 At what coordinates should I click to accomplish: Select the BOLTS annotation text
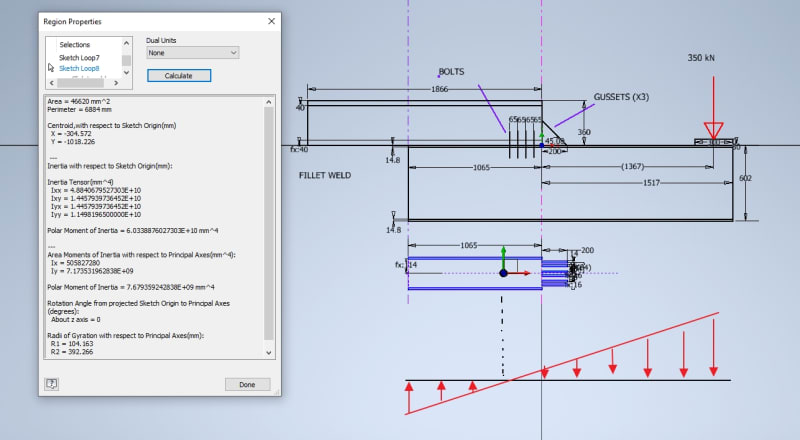click(x=452, y=72)
